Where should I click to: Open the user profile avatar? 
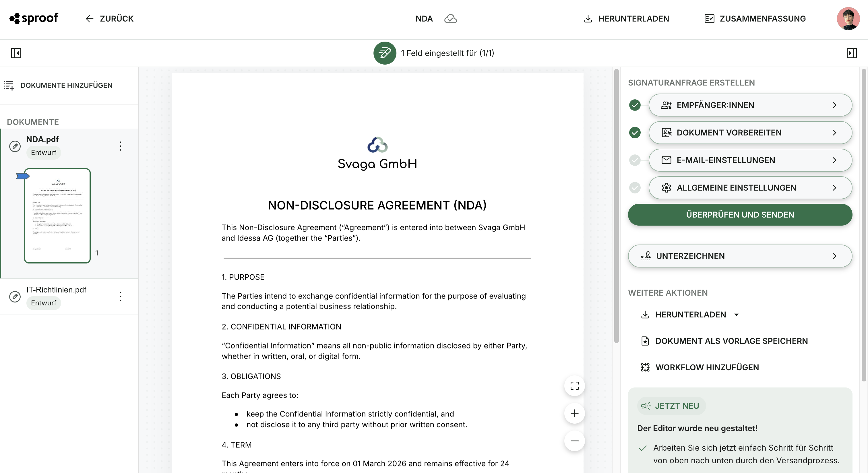848,19
